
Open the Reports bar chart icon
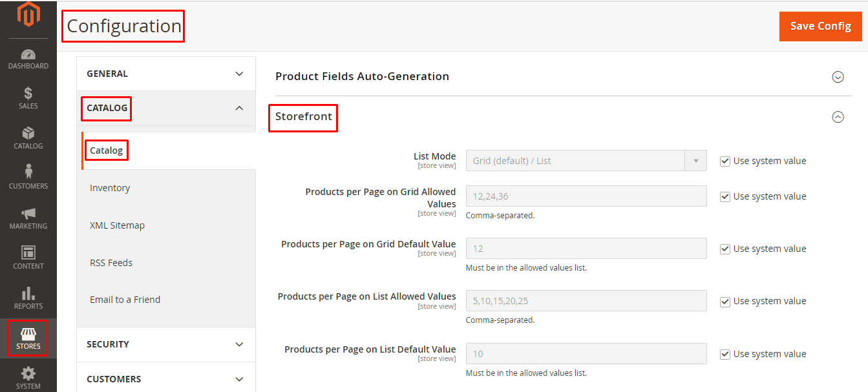point(28,293)
